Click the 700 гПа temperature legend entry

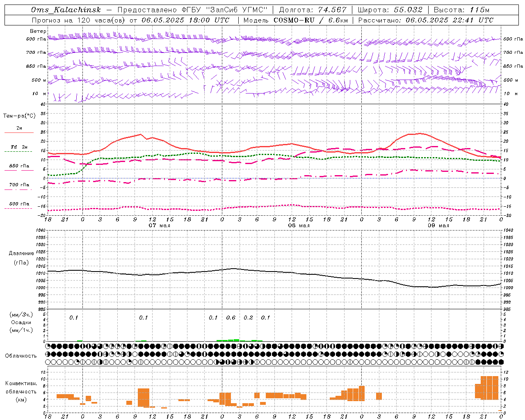coord(19,185)
